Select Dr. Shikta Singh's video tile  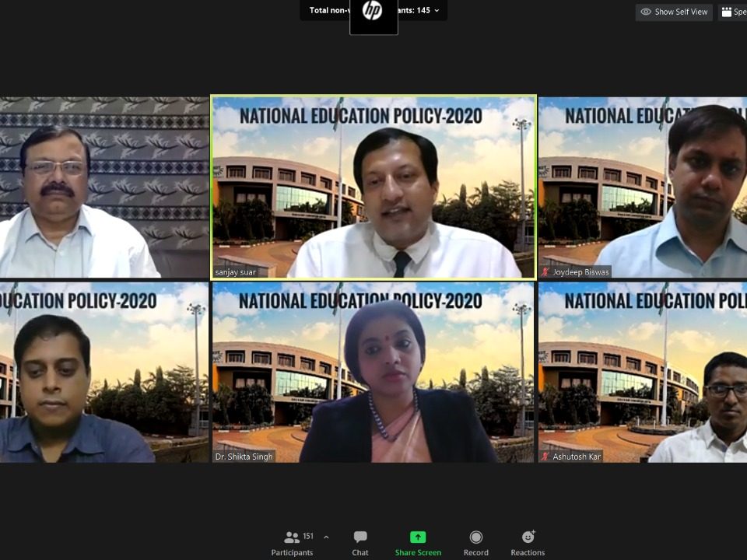click(x=373, y=372)
